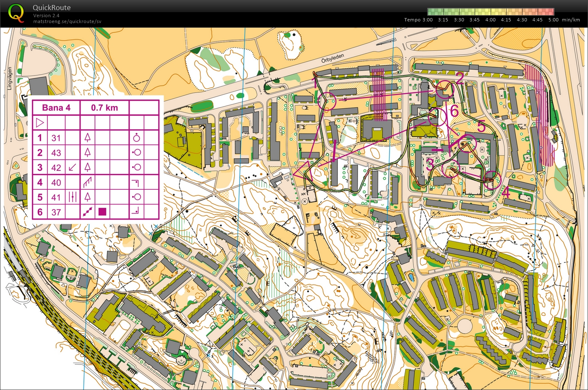Click the Lingvägen street label
Screen dimensions: 588x390
point(10,78)
